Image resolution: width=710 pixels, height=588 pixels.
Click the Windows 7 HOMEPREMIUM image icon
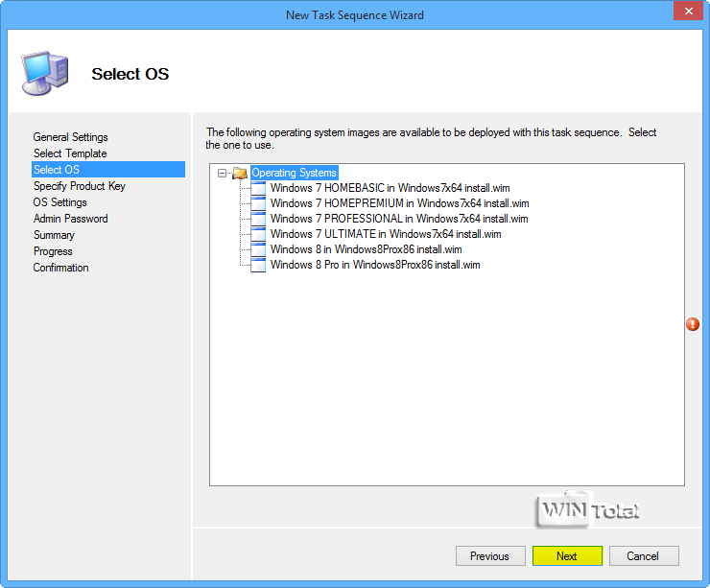point(258,203)
